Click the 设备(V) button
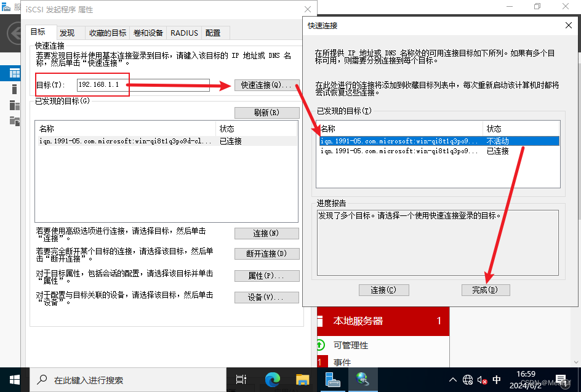The height and width of the screenshot is (392, 581). point(266,297)
